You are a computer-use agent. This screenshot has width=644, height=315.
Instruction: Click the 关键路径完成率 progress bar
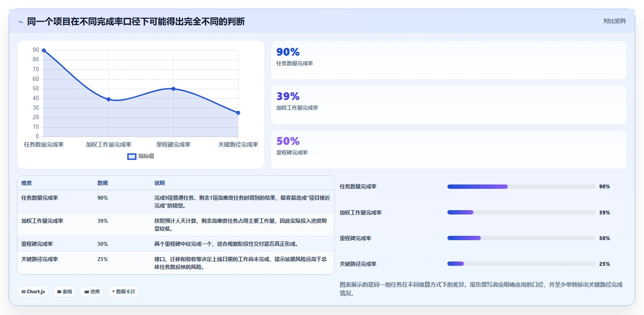point(521,264)
